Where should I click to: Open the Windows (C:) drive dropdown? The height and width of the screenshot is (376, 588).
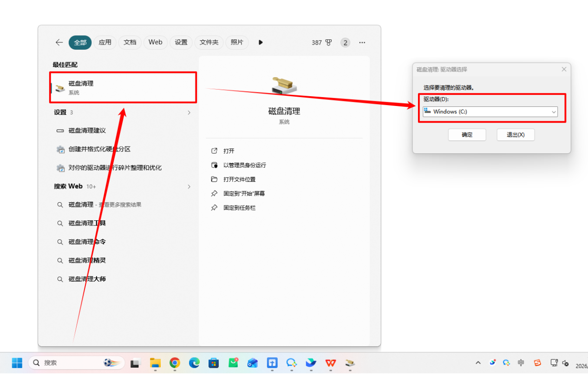click(x=490, y=112)
